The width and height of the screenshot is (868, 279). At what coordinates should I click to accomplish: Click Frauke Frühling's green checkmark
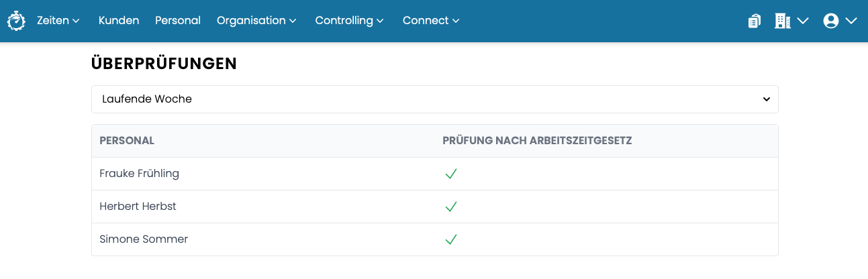pos(451,174)
